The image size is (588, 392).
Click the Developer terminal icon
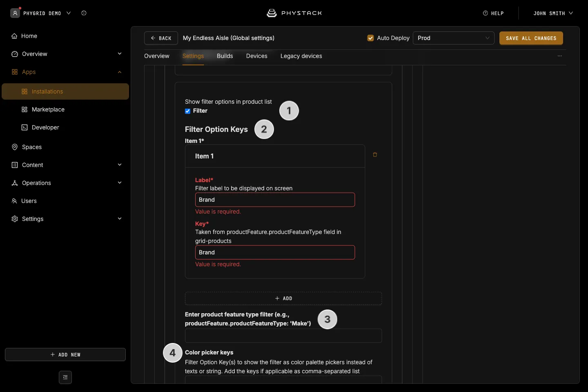pos(24,127)
